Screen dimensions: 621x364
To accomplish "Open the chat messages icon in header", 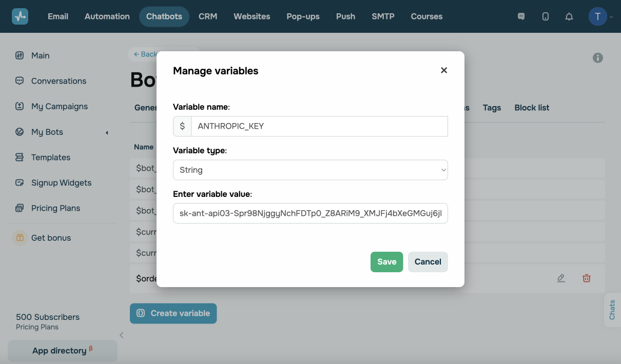I will pyautogui.click(x=521, y=16).
